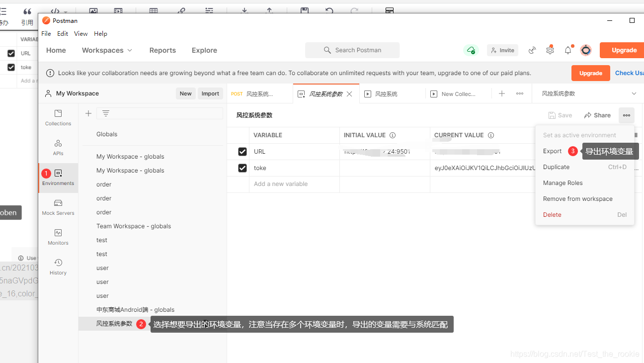Viewport: 644px width, 363px height.
Task: Click the insert table icon in the background editor
Action: 154,10
